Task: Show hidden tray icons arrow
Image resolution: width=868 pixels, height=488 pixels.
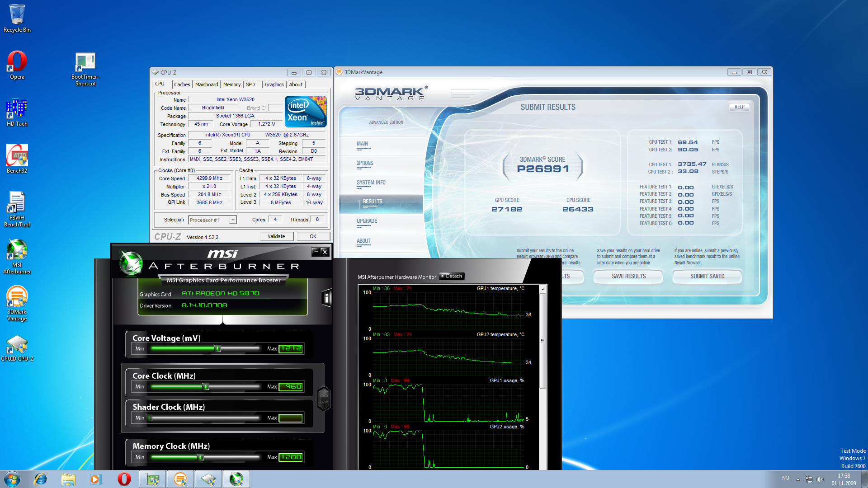Action: [x=798, y=479]
